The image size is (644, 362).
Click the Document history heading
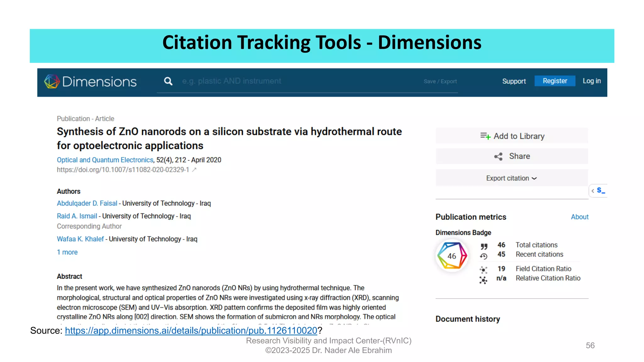click(468, 319)
